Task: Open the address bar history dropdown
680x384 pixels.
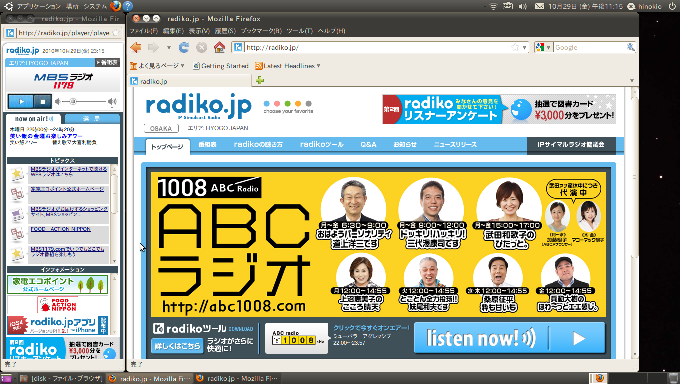Action: 524,47
